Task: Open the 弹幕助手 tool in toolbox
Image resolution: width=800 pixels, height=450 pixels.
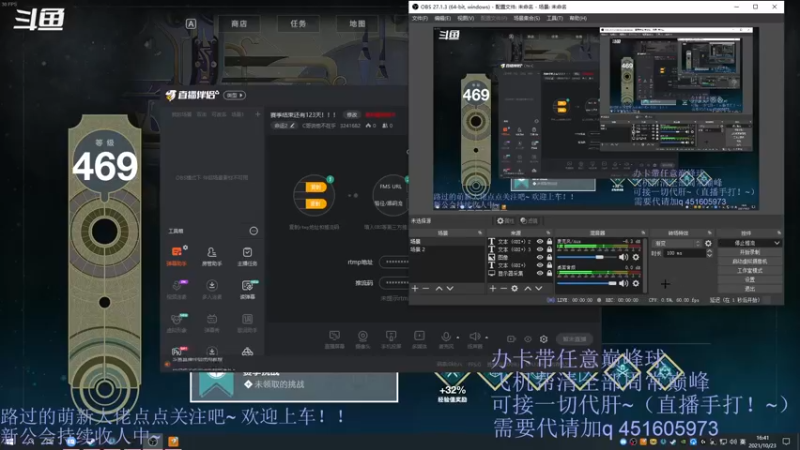Action: (177, 256)
